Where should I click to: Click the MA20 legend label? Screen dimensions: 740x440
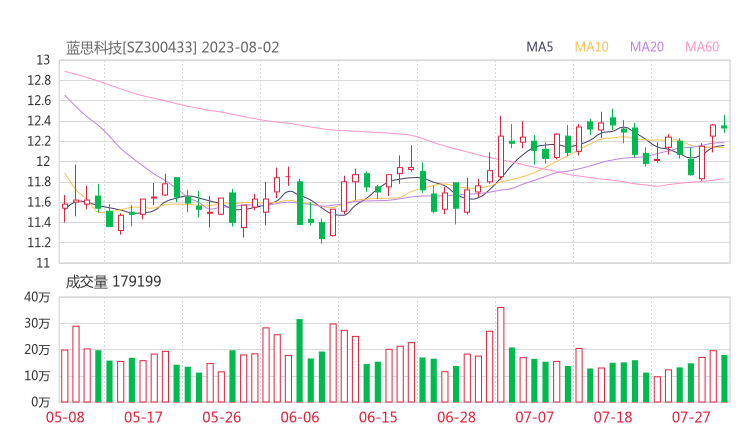point(647,47)
